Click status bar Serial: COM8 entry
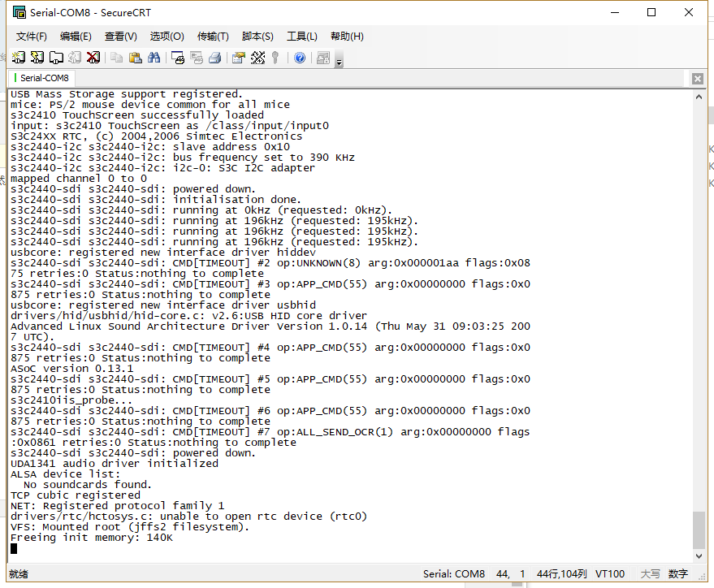Viewport: 714px width, 588px height. tap(453, 574)
